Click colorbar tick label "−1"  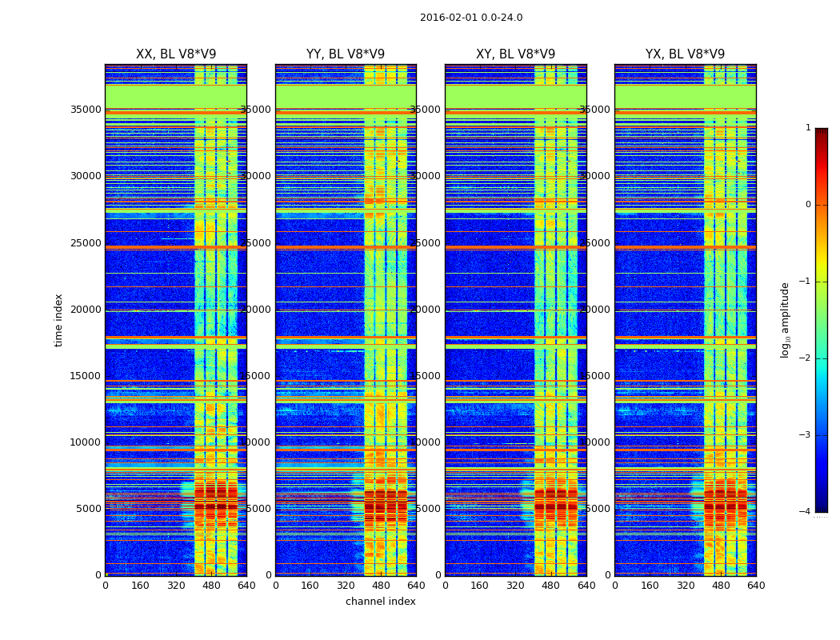pyautogui.click(x=805, y=281)
